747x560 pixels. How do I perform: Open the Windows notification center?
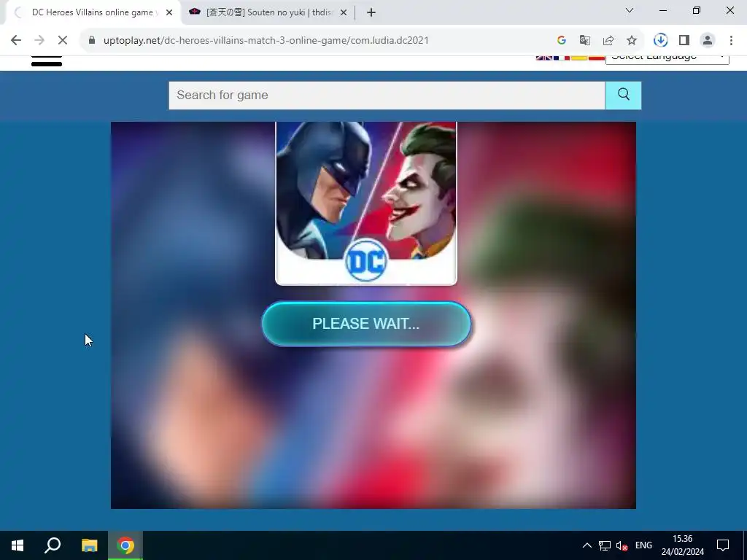coord(723,545)
